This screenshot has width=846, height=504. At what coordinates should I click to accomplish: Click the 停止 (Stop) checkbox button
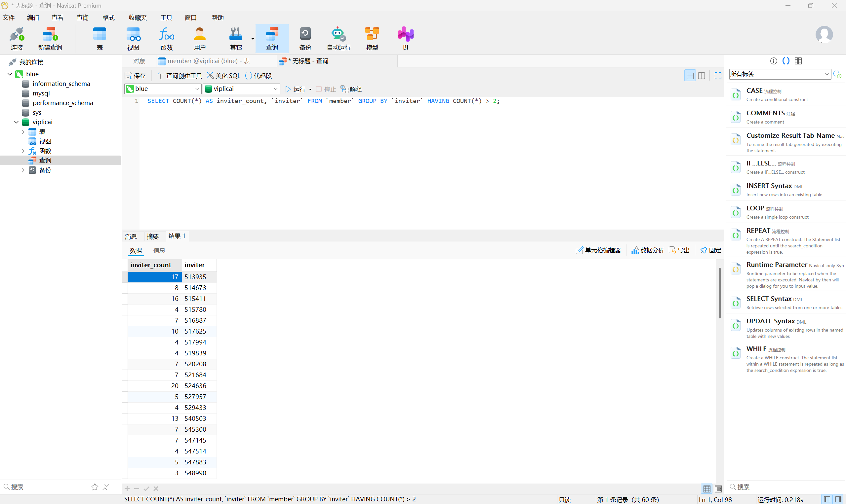tap(326, 89)
